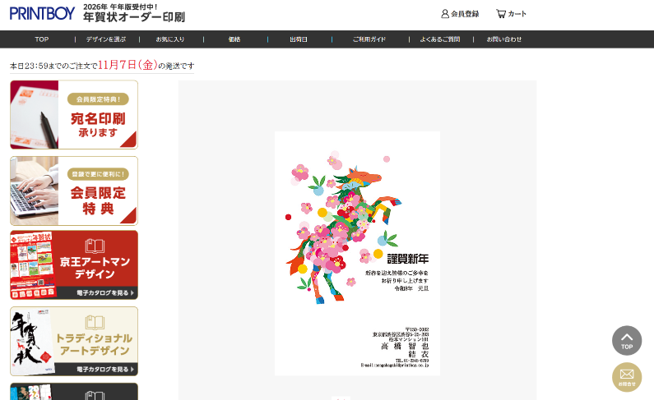Open the 出荷日 menu item
This screenshot has height=400, width=654.
298,39
